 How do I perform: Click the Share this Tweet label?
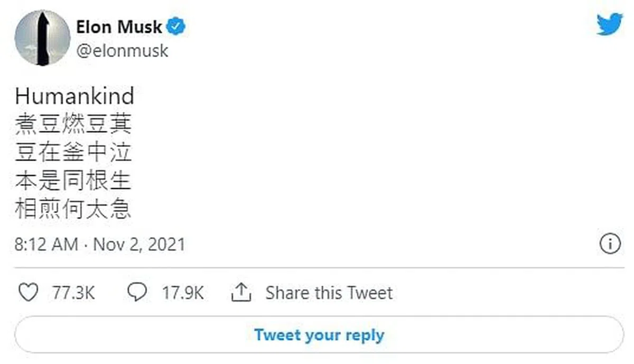(x=329, y=293)
